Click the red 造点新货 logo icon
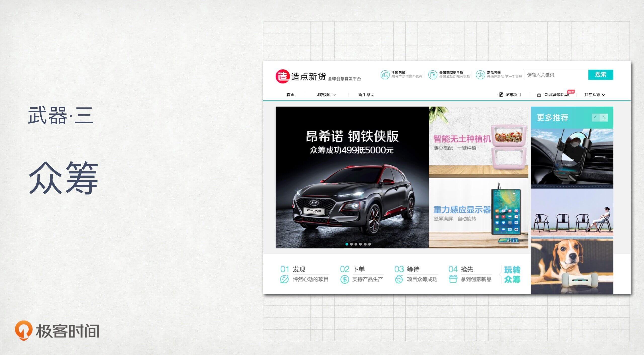This screenshot has width=644, height=355. [x=282, y=76]
